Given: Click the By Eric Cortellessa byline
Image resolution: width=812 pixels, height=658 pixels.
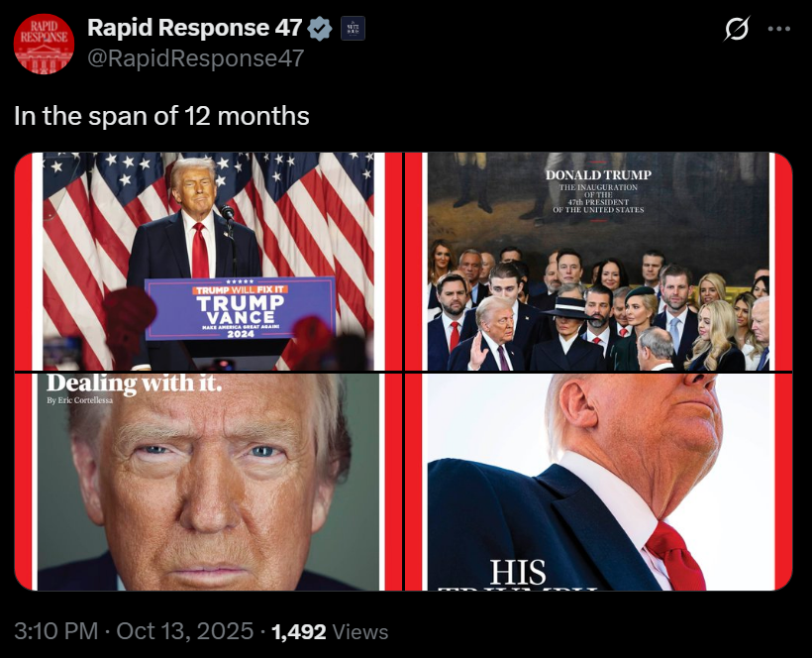Looking at the screenshot, I should (79, 400).
